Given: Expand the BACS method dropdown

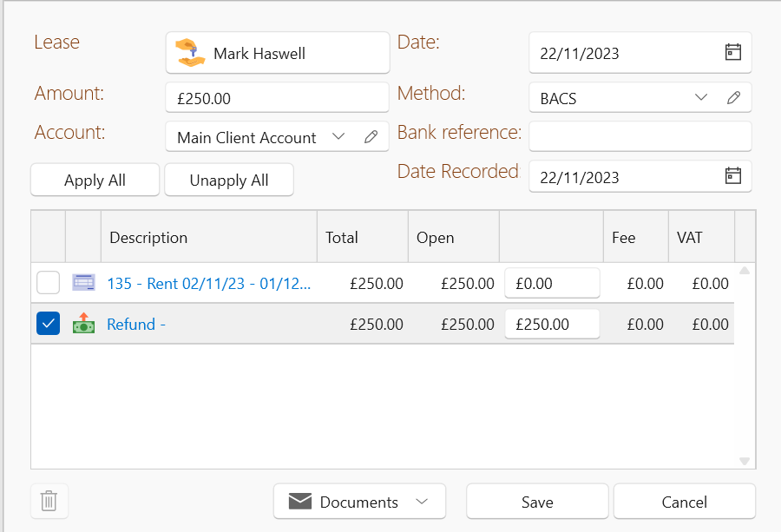Looking at the screenshot, I should (702, 98).
